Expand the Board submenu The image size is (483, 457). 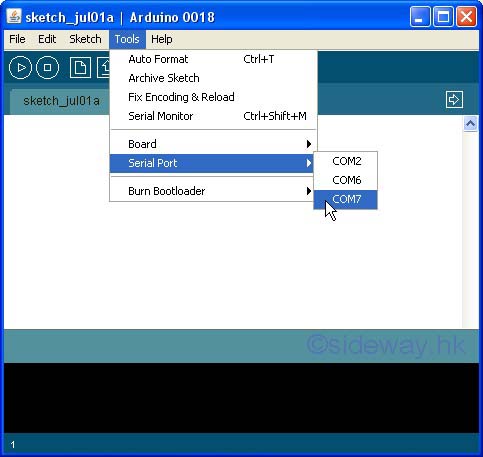[213, 144]
